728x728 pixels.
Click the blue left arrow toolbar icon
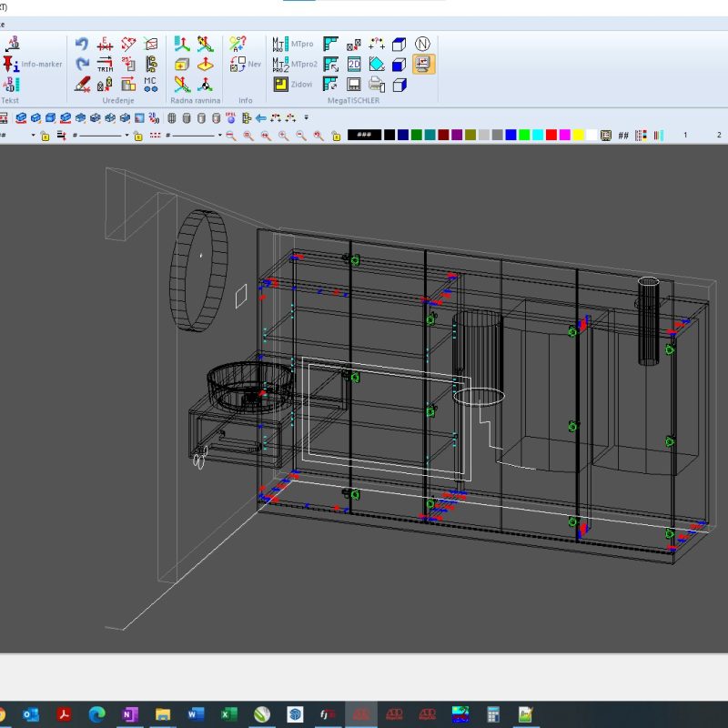pos(261,117)
